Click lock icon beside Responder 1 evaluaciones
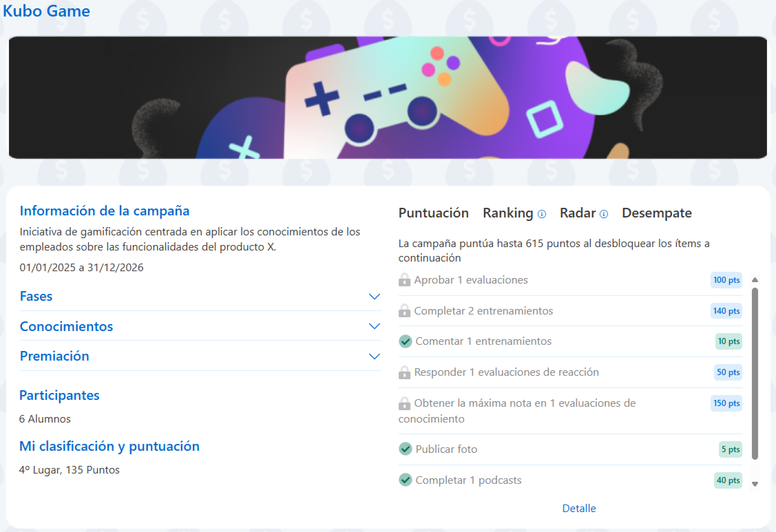Image resolution: width=776 pixels, height=532 pixels. 404,372
